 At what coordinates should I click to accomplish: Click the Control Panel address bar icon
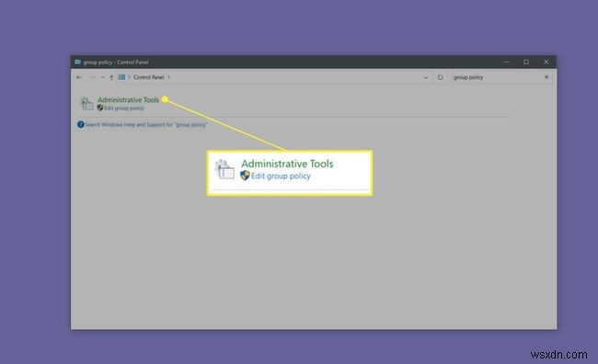(x=121, y=77)
